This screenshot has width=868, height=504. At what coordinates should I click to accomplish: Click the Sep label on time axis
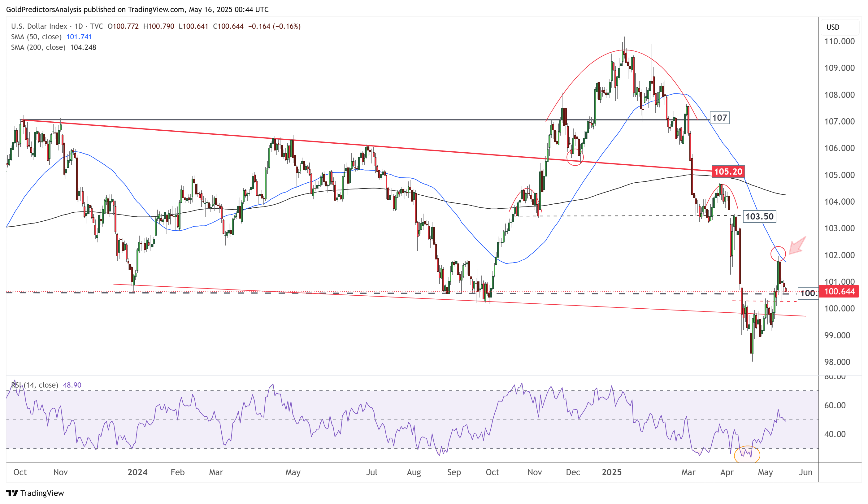454,472
